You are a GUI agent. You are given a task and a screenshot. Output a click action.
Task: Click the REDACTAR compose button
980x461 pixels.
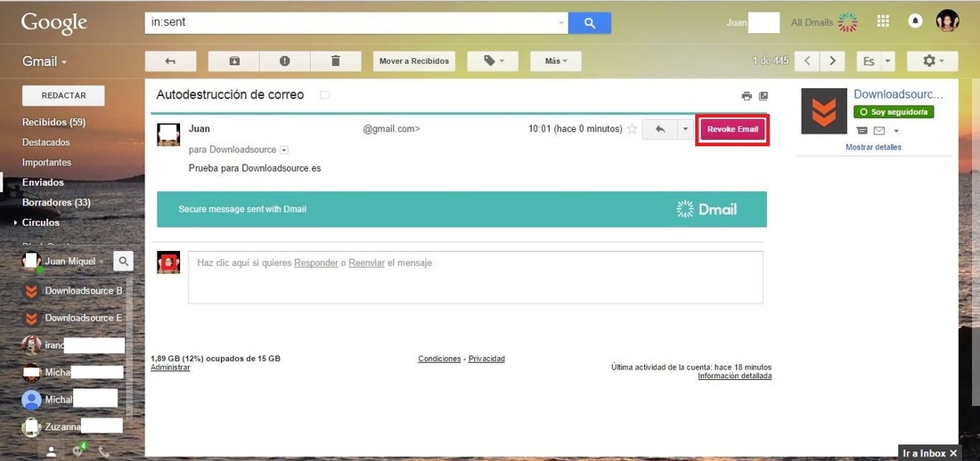[63, 95]
